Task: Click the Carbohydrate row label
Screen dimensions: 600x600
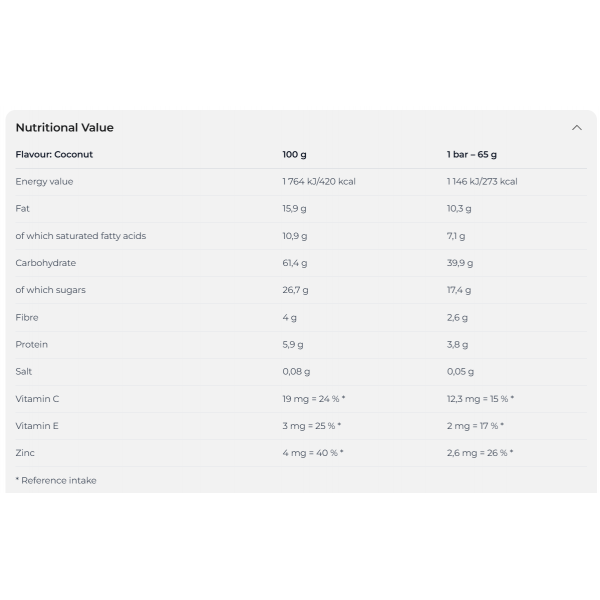Action: click(45, 263)
